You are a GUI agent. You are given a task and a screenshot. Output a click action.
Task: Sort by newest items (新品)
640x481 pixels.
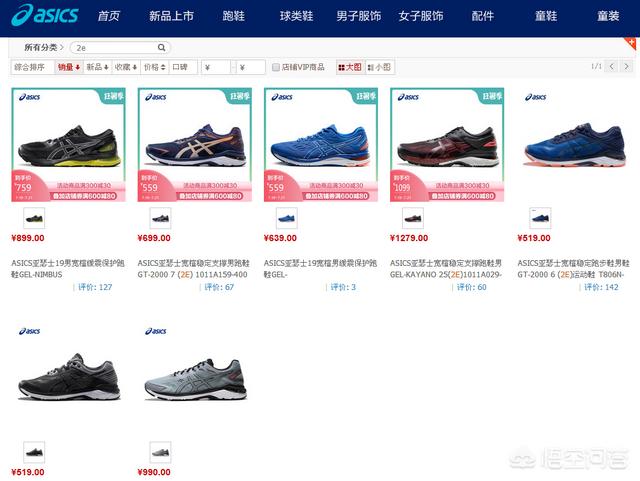[98, 67]
